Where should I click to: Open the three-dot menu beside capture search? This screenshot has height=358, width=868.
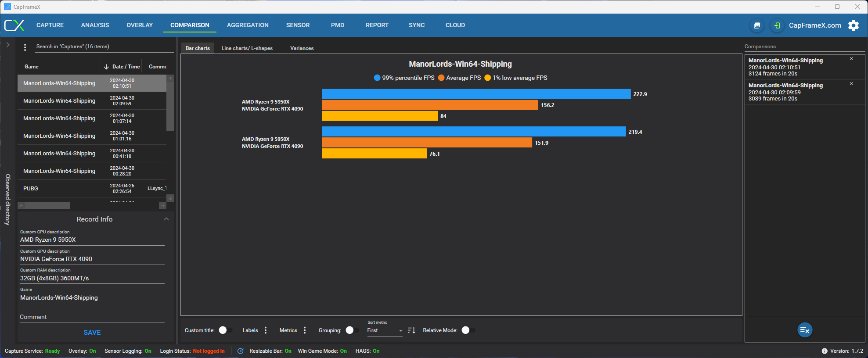[x=25, y=47]
